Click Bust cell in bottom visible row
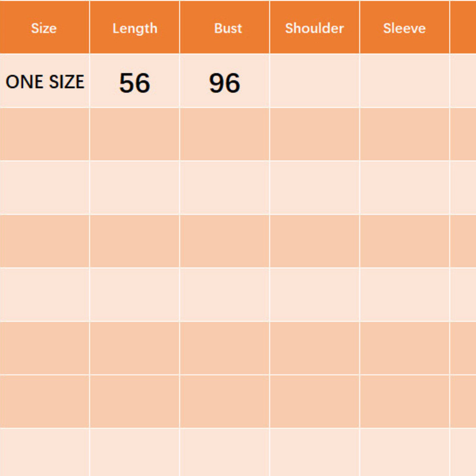Image resolution: width=476 pixels, height=476 pixels. [x=225, y=453]
